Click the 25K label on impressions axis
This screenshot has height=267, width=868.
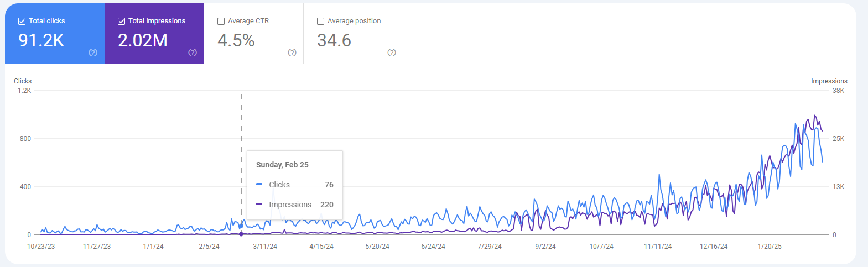click(839, 139)
